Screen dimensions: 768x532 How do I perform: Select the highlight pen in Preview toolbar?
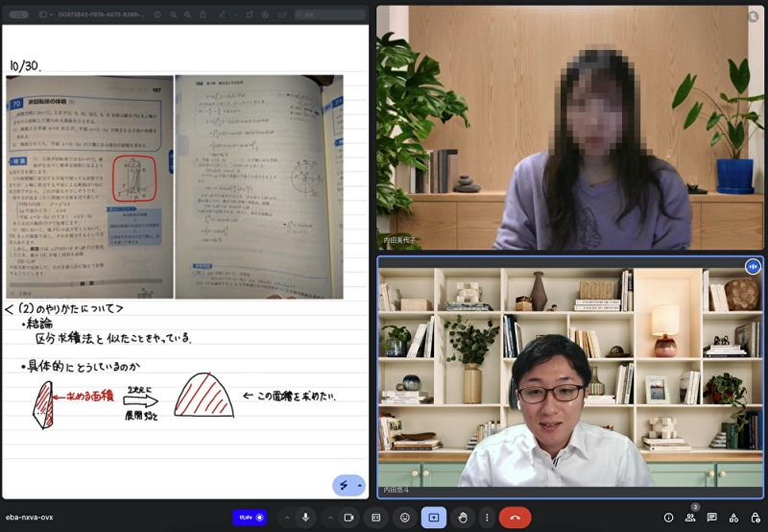222,14
